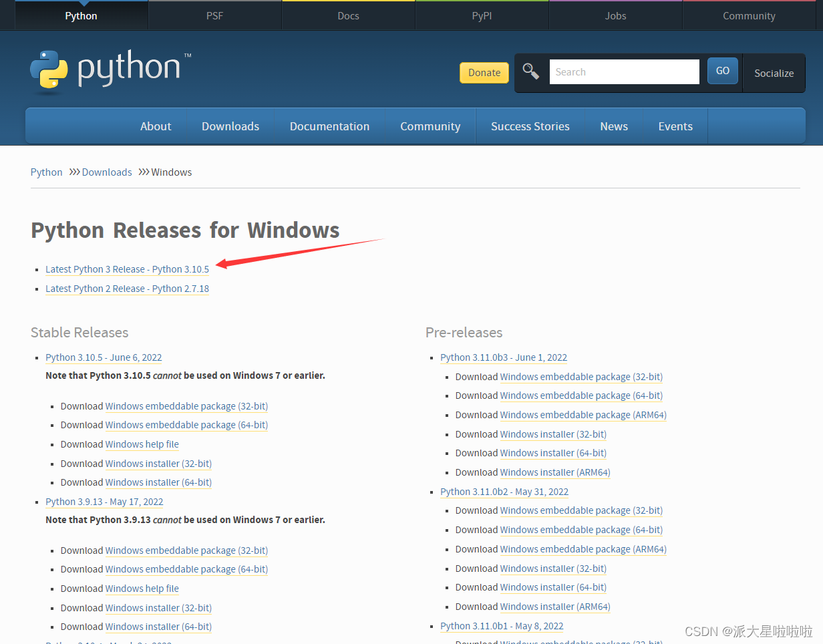Open the Docs tab

point(349,15)
